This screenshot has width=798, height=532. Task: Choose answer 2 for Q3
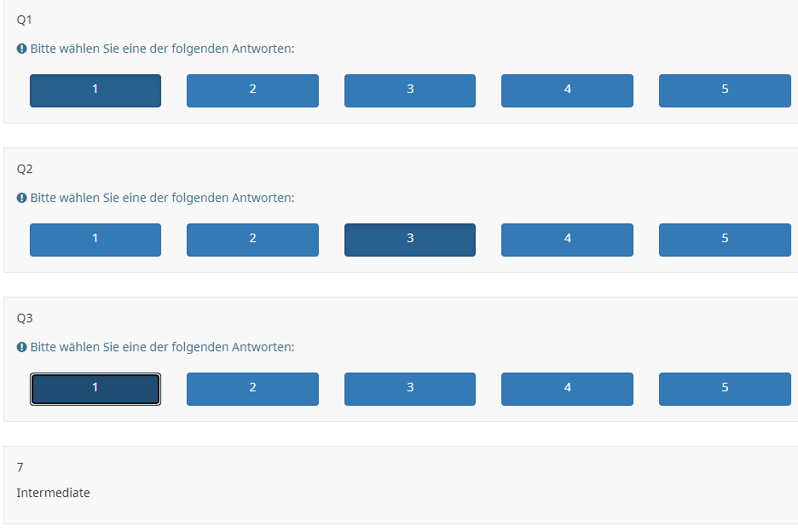(x=252, y=389)
